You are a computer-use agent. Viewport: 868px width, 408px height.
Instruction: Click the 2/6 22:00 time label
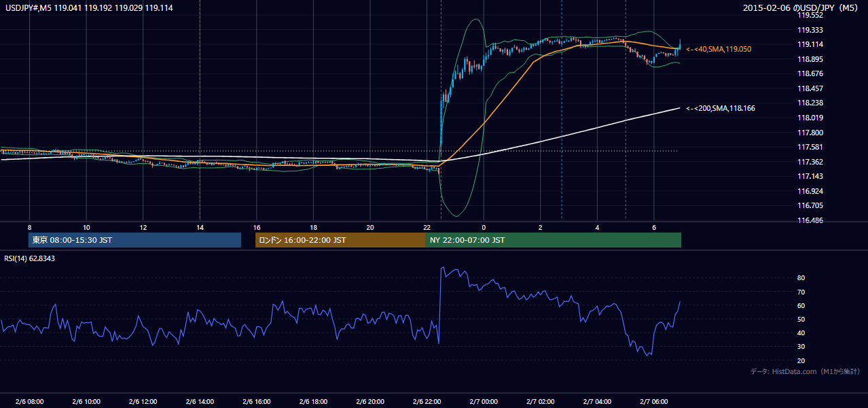427,401
